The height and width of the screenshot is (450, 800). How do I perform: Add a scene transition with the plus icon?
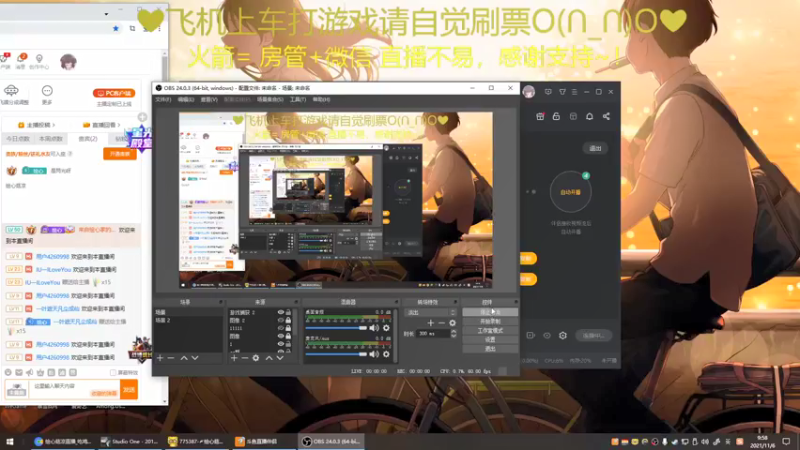(x=431, y=323)
